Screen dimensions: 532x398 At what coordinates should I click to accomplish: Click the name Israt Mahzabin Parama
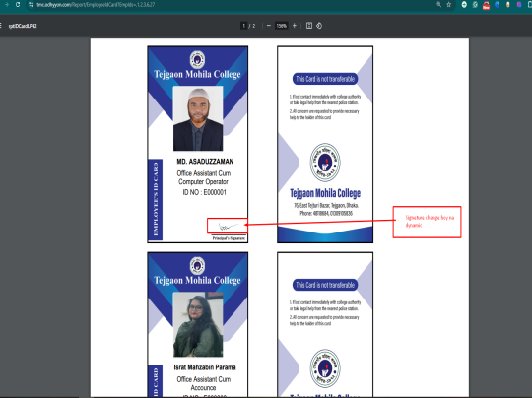pos(205,367)
